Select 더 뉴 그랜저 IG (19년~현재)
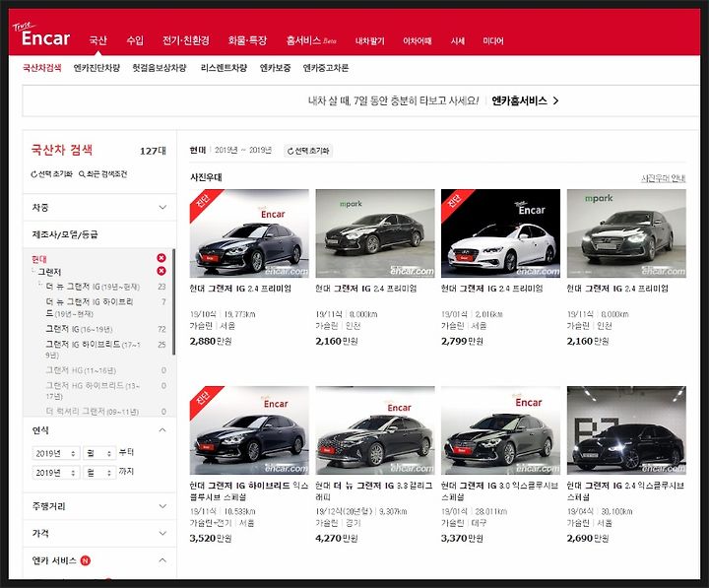 pos(93,287)
